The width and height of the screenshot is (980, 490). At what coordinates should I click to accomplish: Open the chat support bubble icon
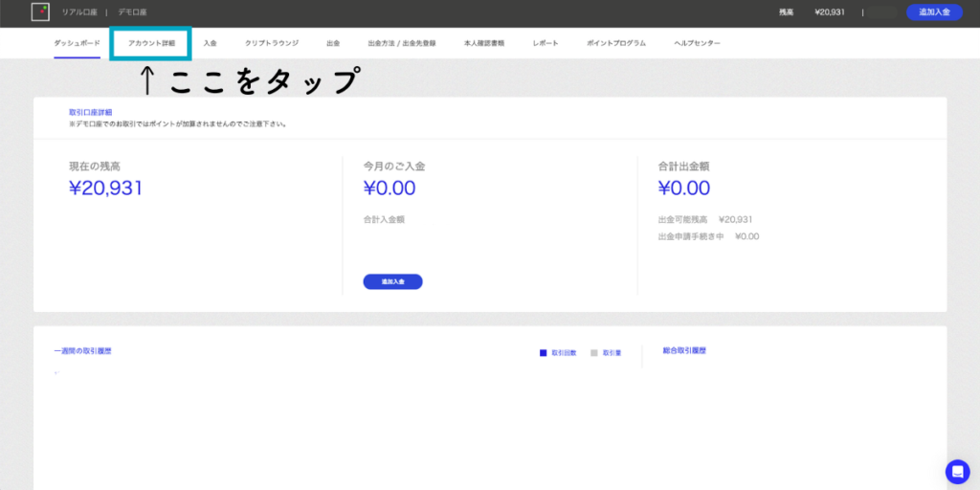pyautogui.click(x=957, y=471)
